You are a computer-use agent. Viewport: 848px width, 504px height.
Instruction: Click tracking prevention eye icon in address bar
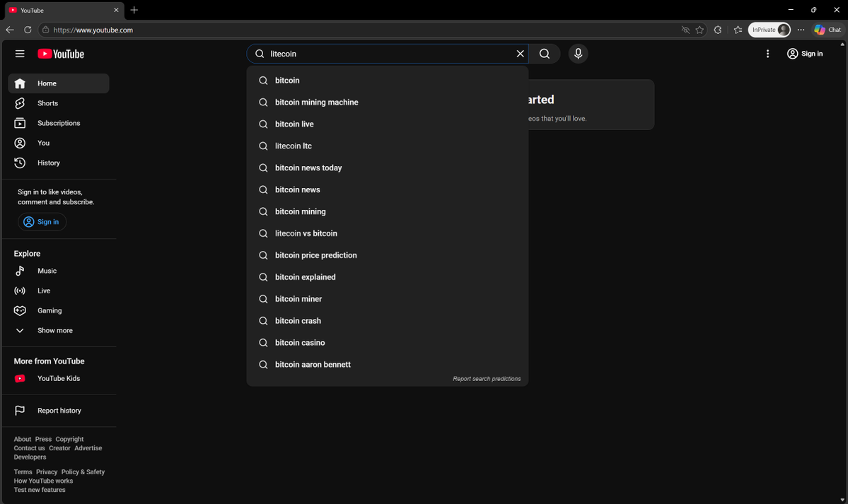point(685,30)
